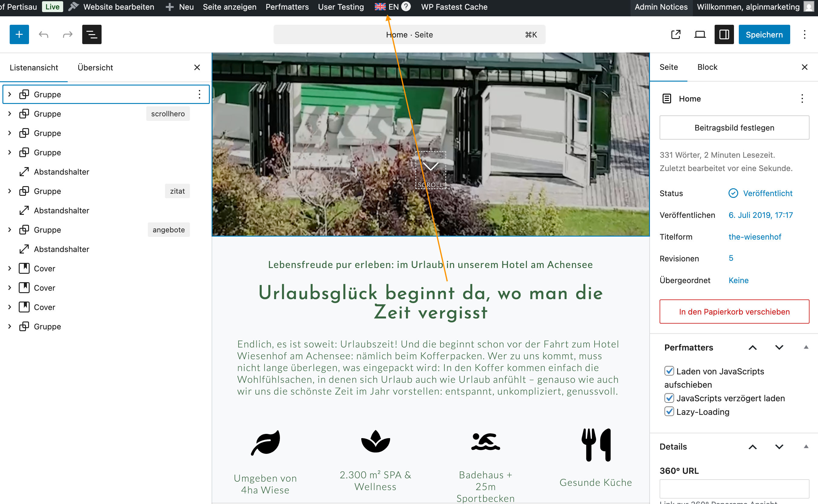Toggle the settings sidebar icon
This screenshot has width=818, height=504.
click(724, 34)
